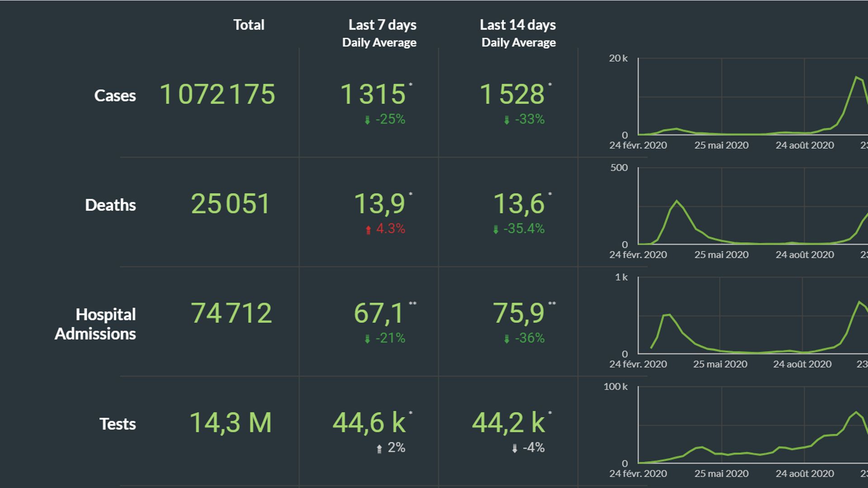Select the total tests value 14,3 M
Image resolution: width=868 pixels, height=488 pixels.
231,423
